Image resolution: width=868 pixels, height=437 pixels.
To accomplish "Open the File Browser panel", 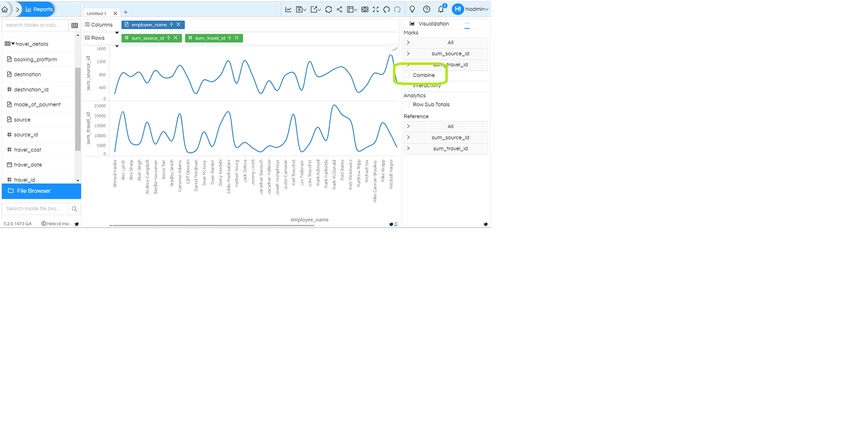I will (x=41, y=191).
